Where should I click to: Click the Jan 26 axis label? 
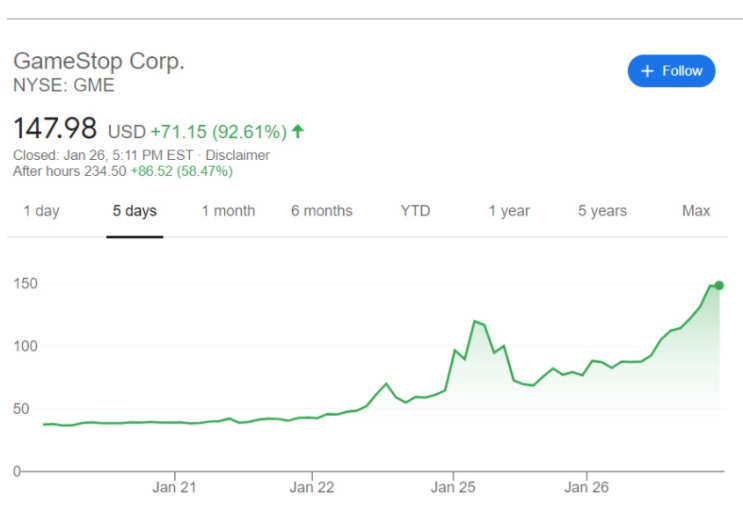point(587,487)
